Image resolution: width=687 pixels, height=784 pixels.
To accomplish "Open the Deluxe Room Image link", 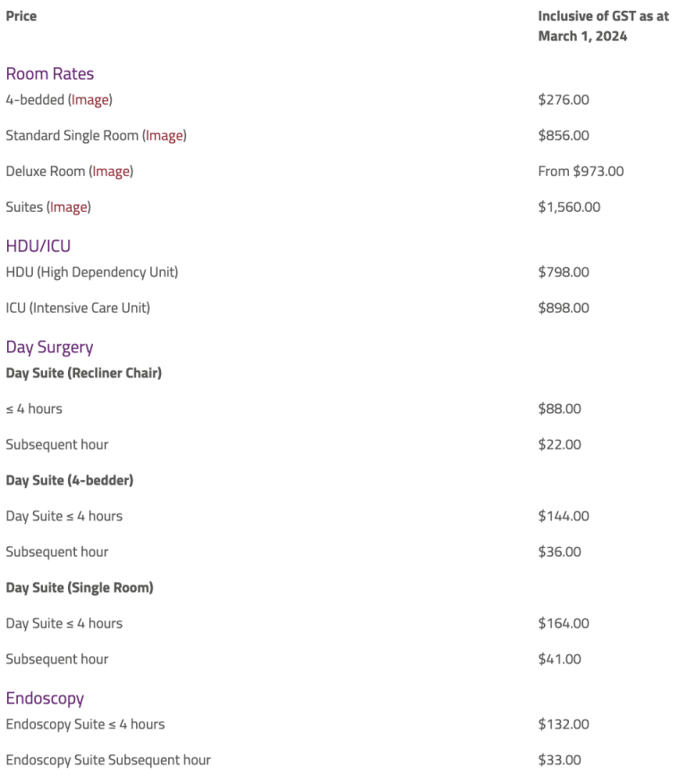I will click(111, 172).
